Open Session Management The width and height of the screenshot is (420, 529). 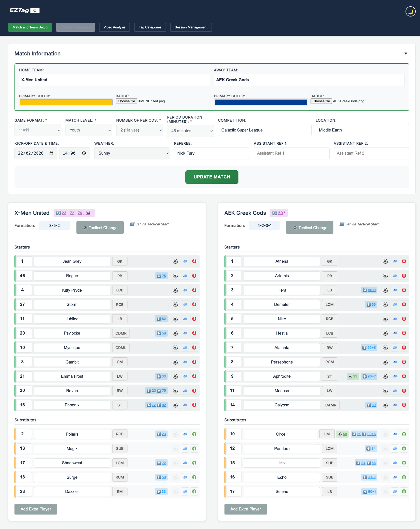pyautogui.click(x=191, y=27)
